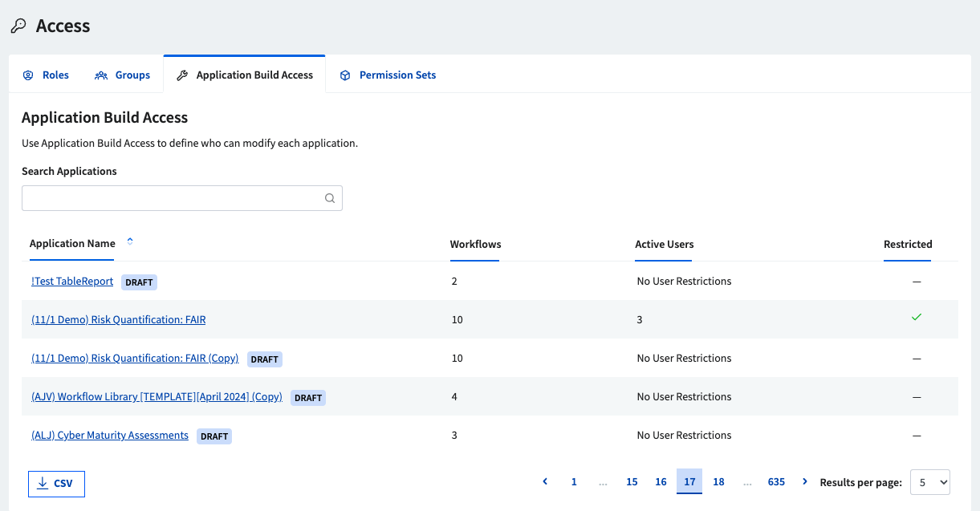Click the sort arrows beside Application Name
This screenshot has width=980, height=511.
point(130,241)
